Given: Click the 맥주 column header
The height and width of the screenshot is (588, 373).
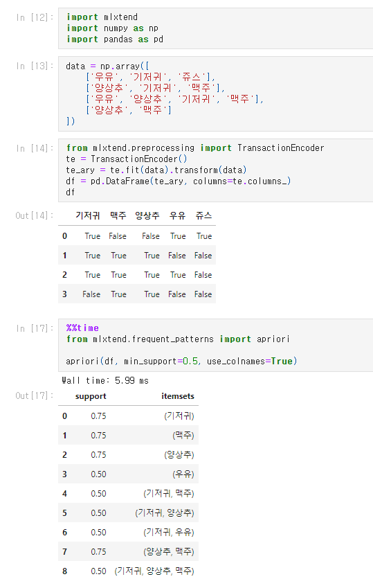Looking at the screenshot, I should click(118, 215).
